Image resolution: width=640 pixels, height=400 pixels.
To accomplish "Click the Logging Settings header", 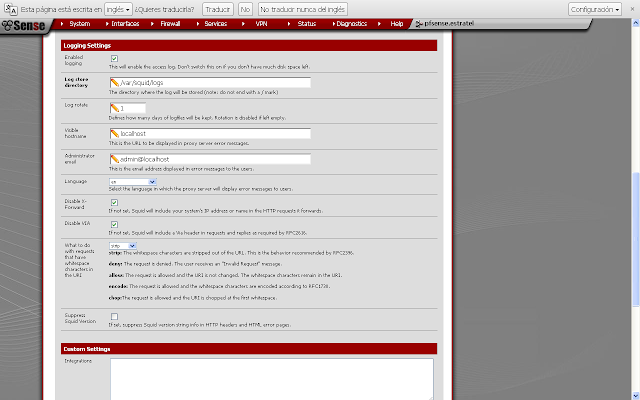I will click(249, 45).
